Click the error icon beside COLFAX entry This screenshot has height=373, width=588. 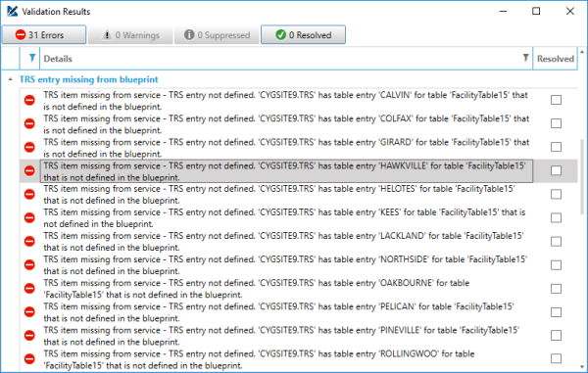click(29, 123)
